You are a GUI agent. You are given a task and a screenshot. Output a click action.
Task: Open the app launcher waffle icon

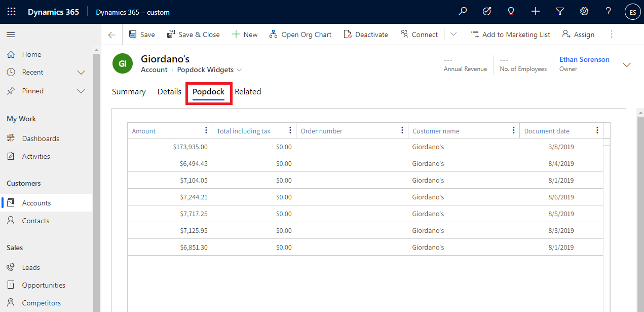(11, 12)
